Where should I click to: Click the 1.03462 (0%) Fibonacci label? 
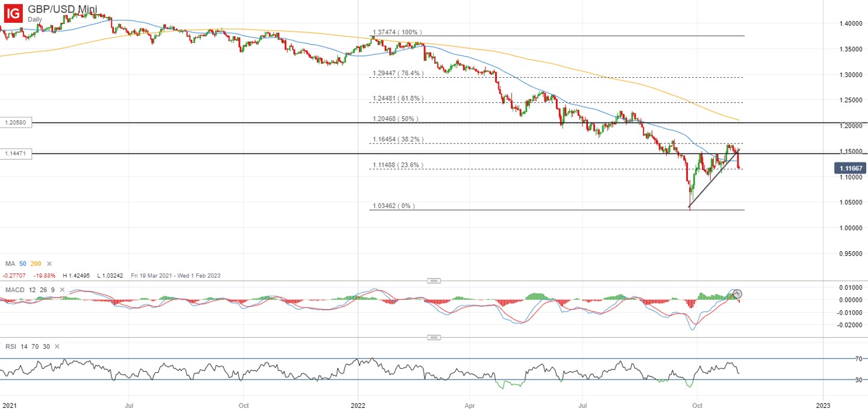point(393,206)
